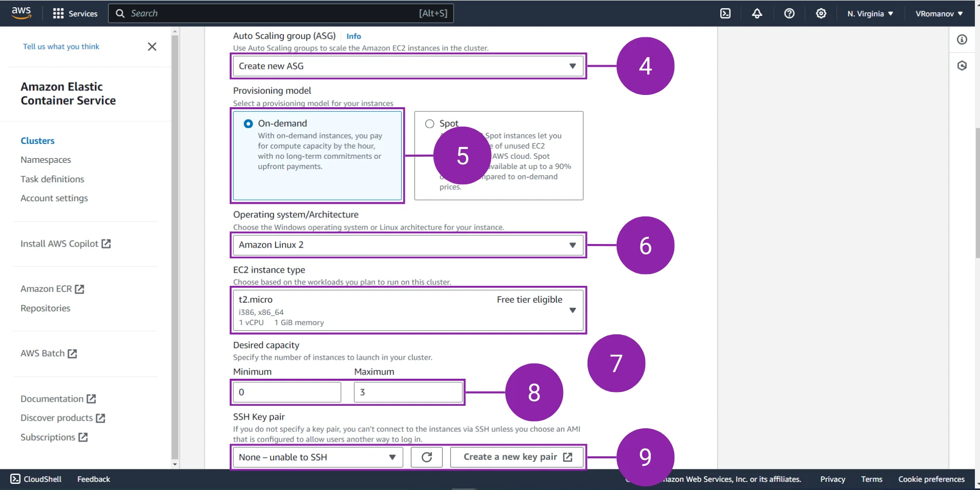Image resolution: width=980 pixels, height=490 pixels.
Task: Open the SSH Key pair dropdown
Action: pos(317,457)
